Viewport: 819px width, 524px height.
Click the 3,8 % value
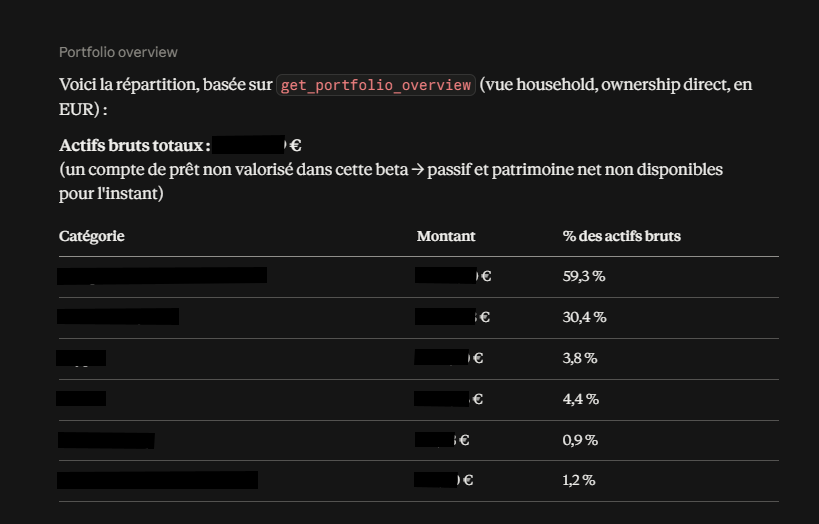[580, 358]
